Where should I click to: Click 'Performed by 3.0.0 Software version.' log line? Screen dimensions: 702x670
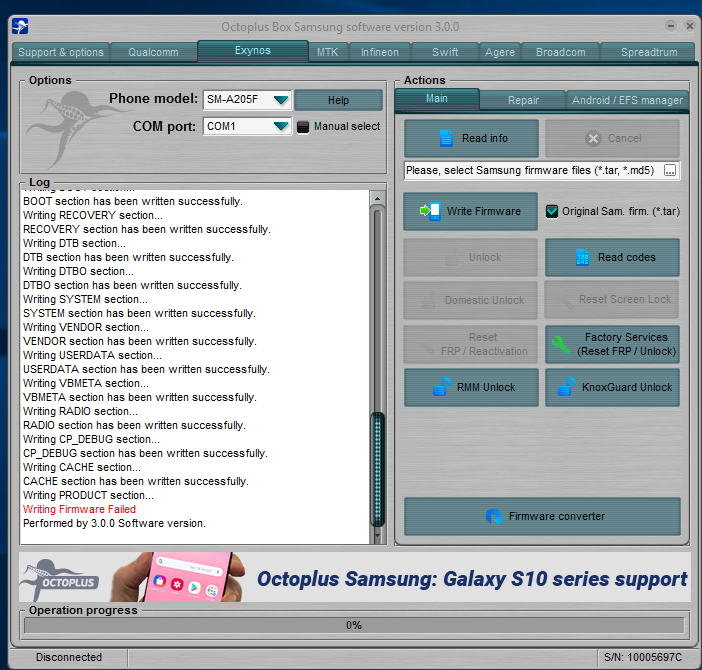114,523
